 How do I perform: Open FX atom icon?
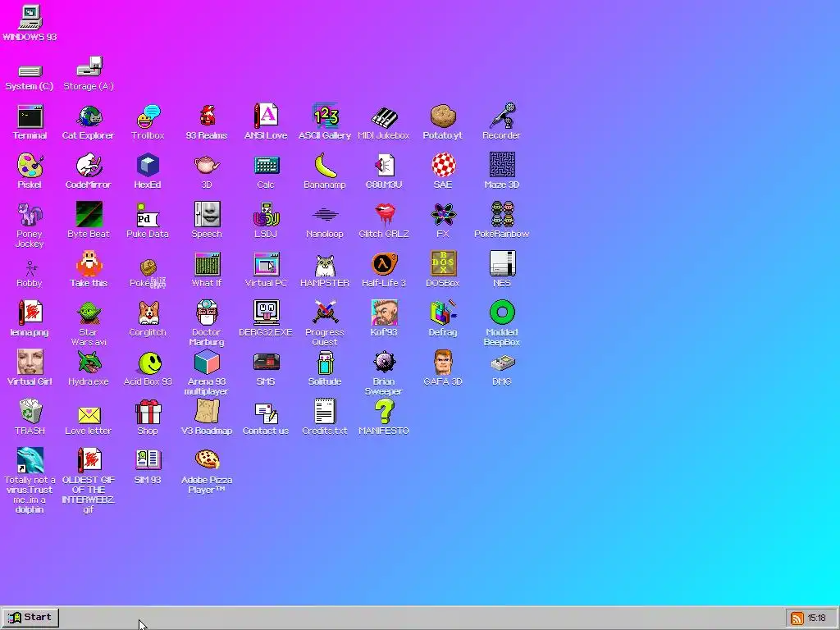443,215
